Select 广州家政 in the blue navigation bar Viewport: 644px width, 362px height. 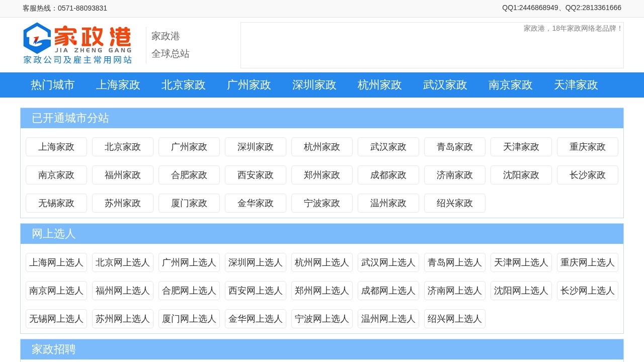(249, 85)
